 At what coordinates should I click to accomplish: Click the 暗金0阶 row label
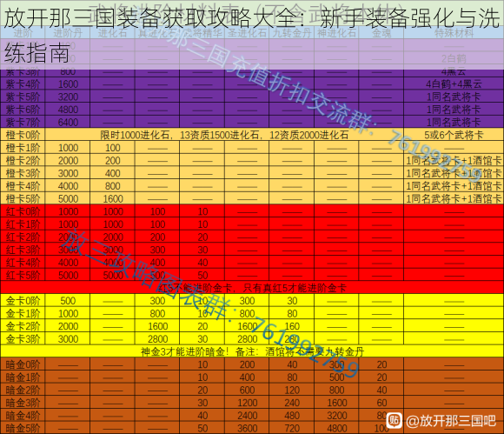click(x=23, y=364)
